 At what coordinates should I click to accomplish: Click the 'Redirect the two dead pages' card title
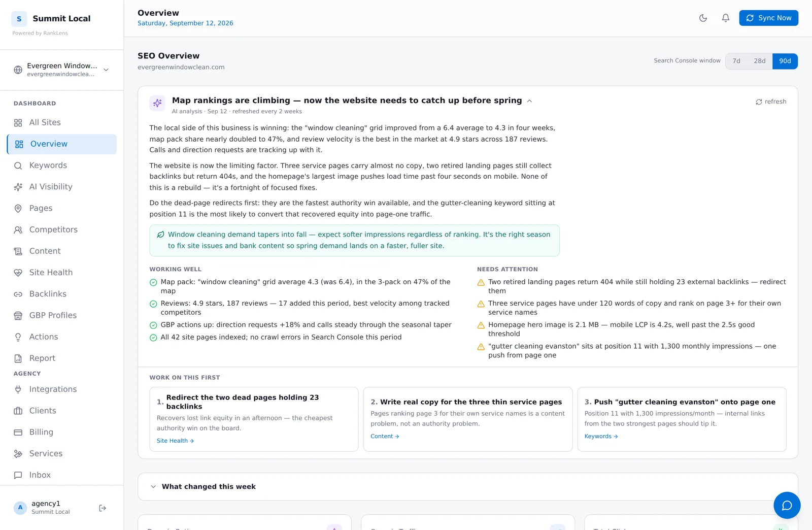(243, 402)
